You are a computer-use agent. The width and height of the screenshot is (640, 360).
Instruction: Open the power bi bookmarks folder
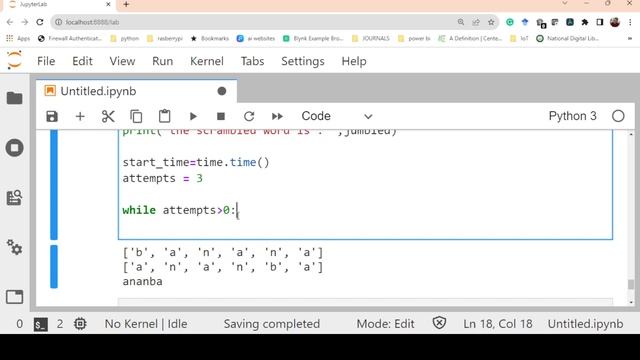pyautogui.click(x=414, y=38)
